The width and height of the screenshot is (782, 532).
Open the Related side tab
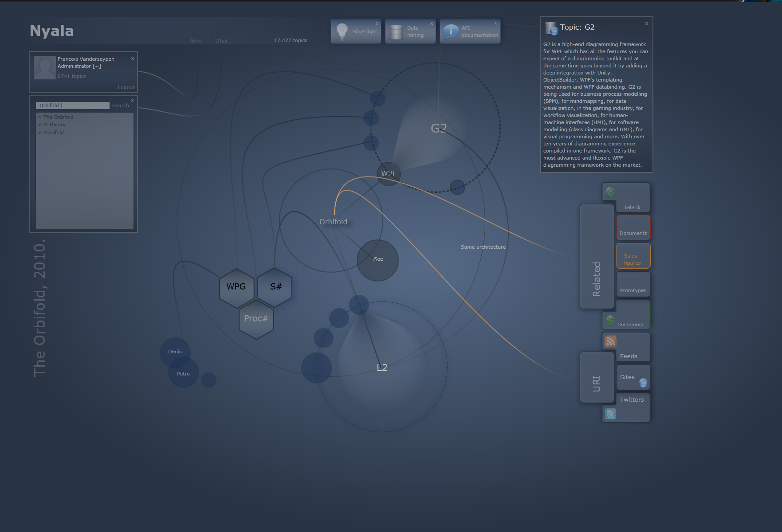coord(597,257)
